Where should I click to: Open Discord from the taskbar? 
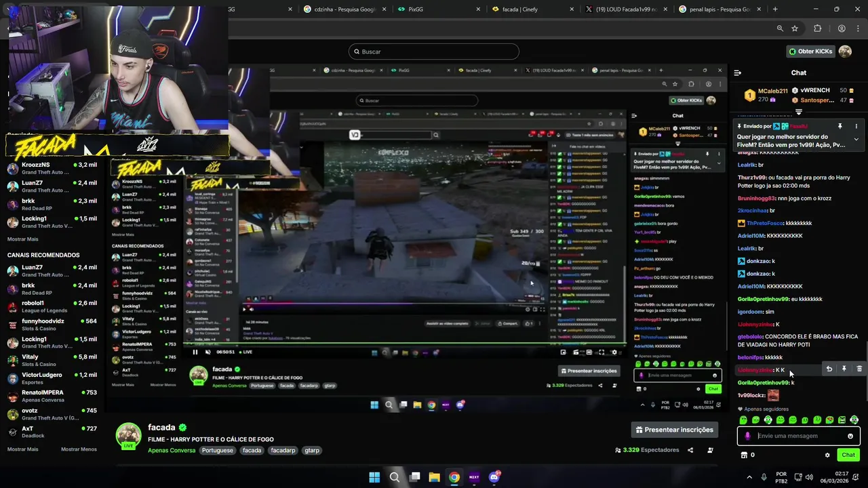click(494, 477)
